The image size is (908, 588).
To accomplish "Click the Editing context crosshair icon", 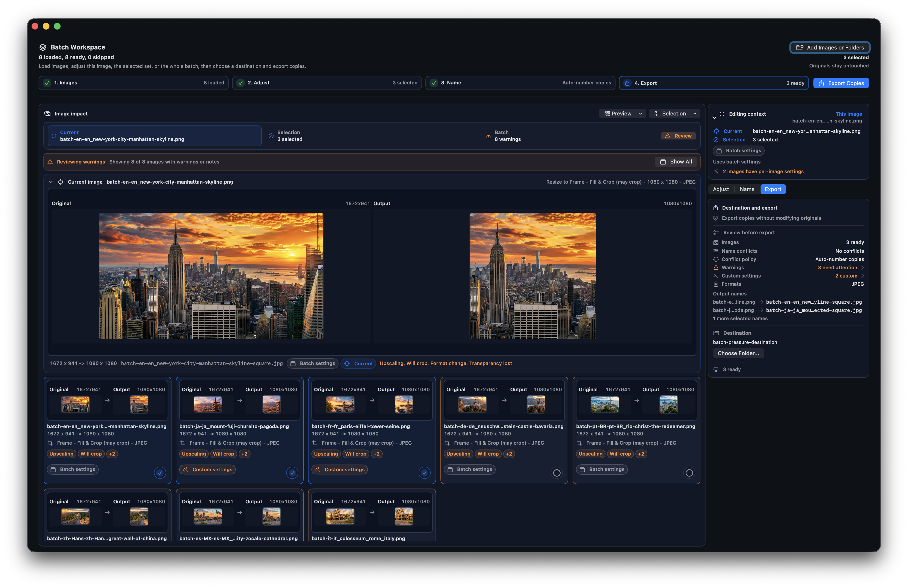I will pyautogui.click(x=722, y=114).
